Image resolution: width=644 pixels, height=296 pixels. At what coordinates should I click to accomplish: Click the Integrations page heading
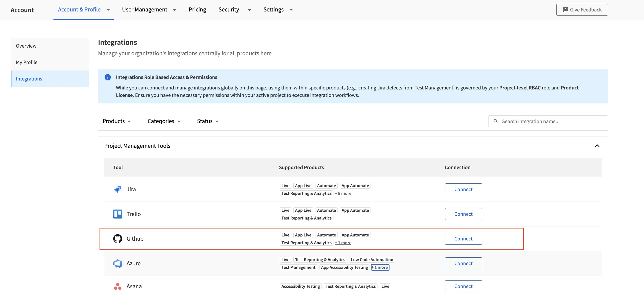coord(117,42)
